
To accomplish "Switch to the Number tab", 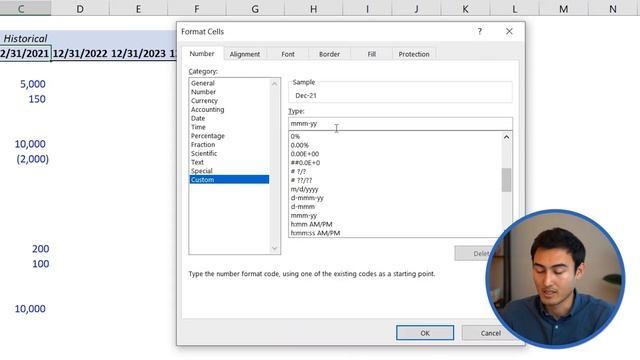I will (202, 54).
